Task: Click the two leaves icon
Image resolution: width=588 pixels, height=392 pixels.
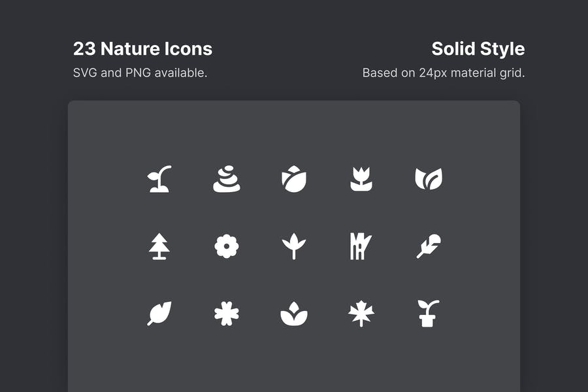Action: 429,179
